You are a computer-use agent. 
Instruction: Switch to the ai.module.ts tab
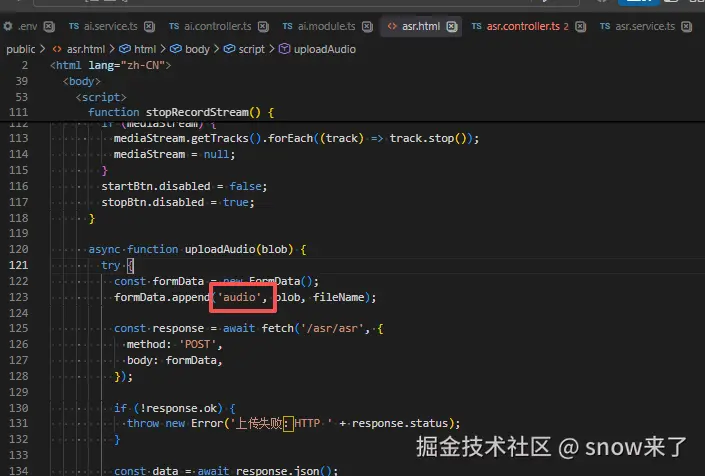click(x=326, y=27)
